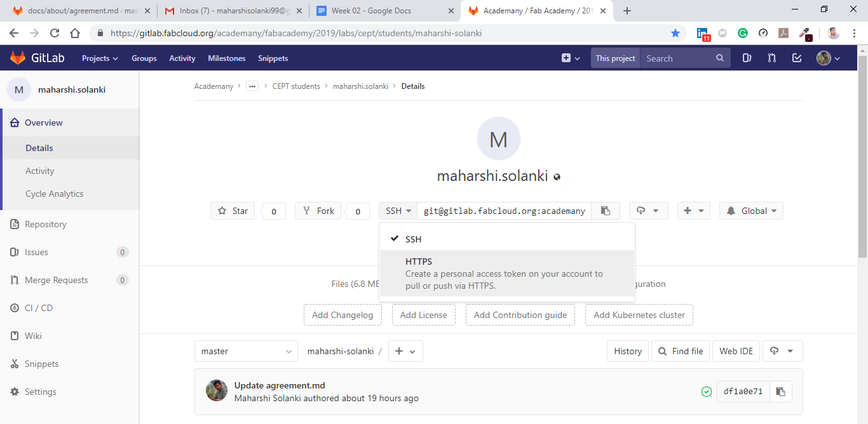Click the GitLab logo in navbar
This screenshot has height=424, width=868.
pos(37,58)
